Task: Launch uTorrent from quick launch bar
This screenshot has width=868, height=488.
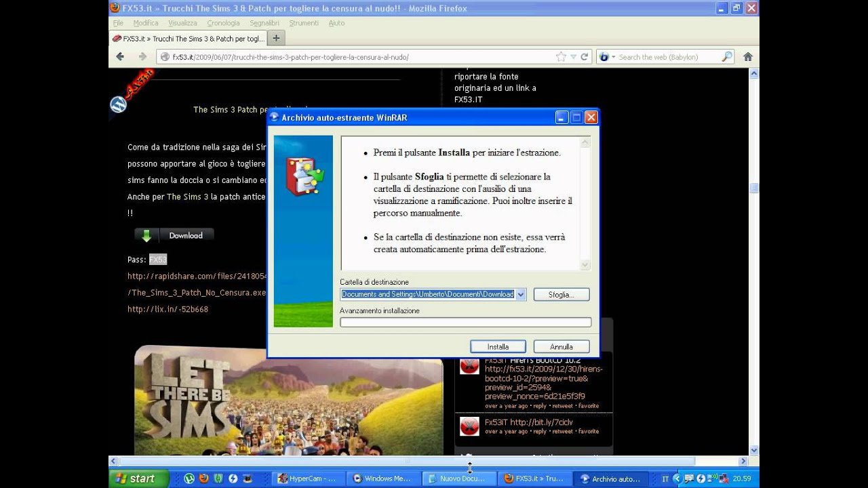Action: tap(189, 479)
